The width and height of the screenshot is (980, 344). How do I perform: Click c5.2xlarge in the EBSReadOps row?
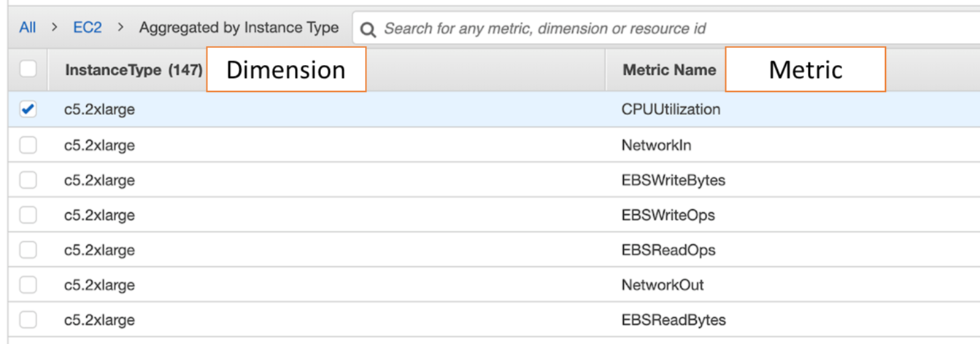[99, 250]
